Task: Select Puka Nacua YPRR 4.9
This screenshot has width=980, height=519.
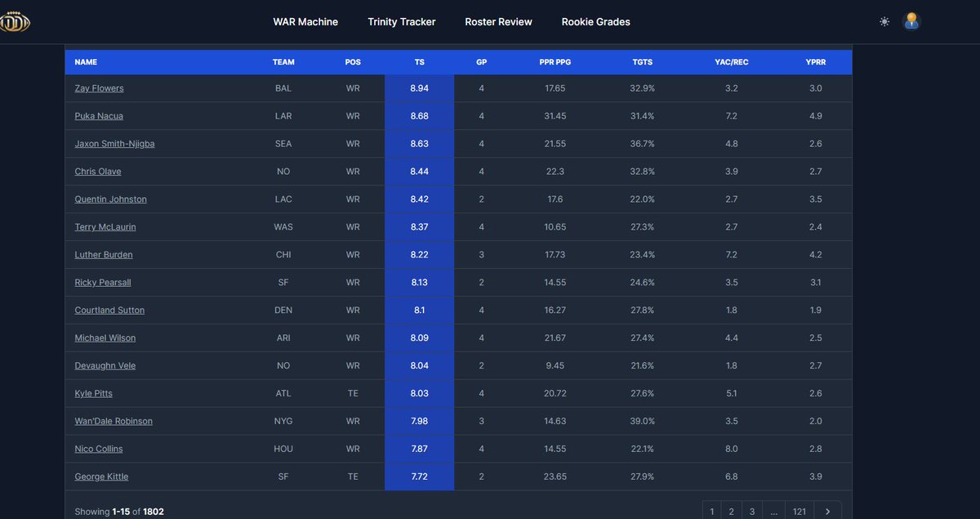Action: click(815, 116)
